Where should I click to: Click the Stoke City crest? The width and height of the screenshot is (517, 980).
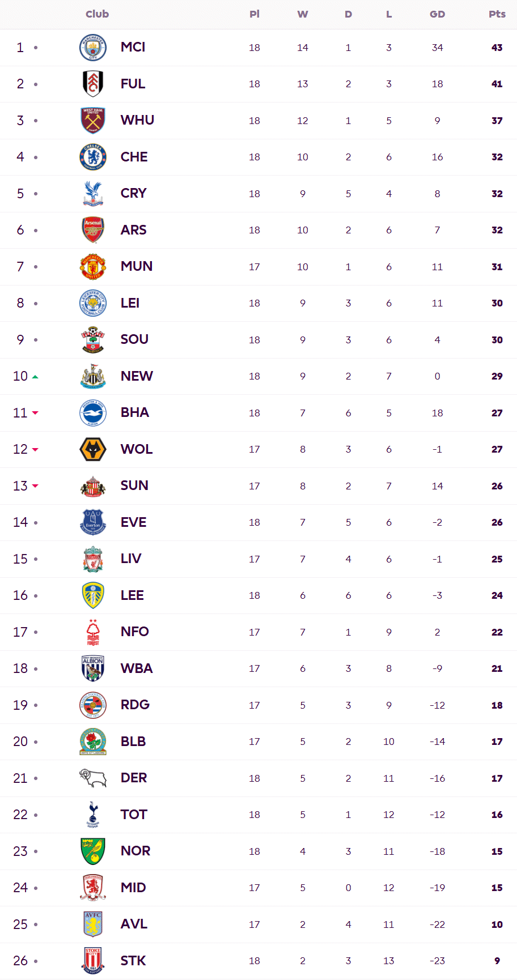pos(93,961)
